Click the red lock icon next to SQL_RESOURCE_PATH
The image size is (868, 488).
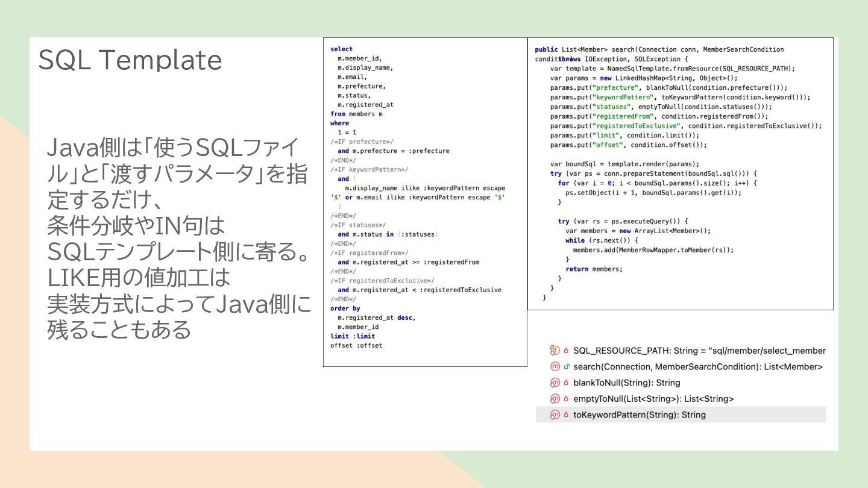pyautogui.click(x=567, y=351)
